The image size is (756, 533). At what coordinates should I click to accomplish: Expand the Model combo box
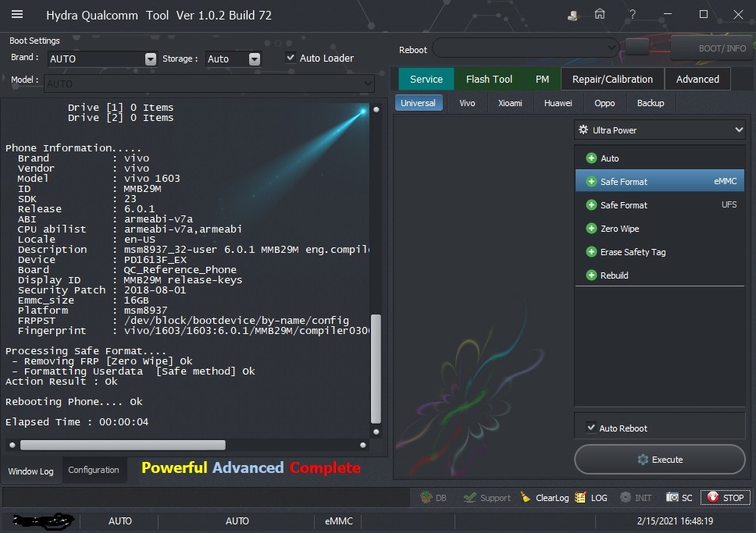coord(368,84)
